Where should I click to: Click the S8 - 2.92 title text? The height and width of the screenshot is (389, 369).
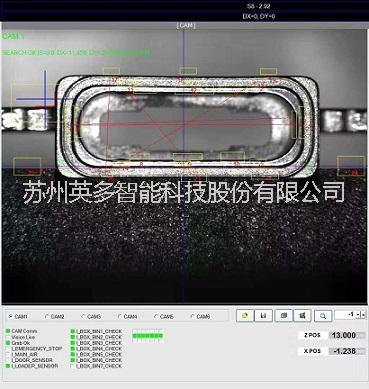[259, 6]
